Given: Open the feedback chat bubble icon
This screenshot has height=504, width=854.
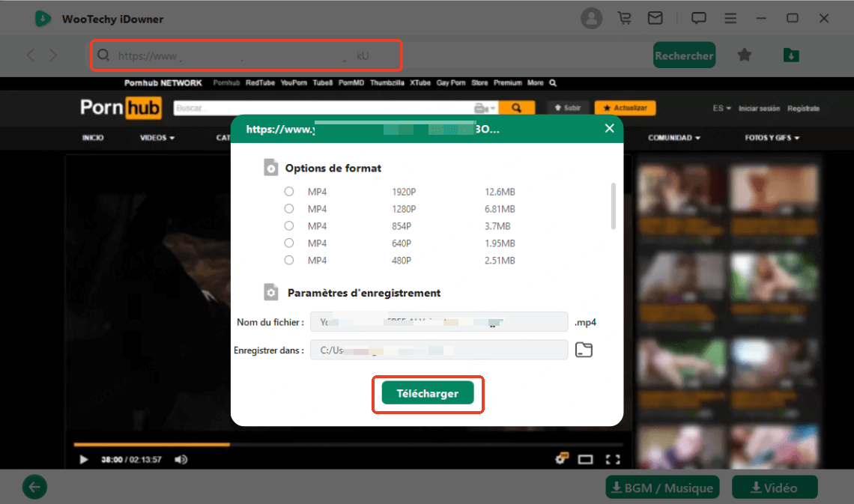Looking at the screenshot, I should [x=698, y=18].
